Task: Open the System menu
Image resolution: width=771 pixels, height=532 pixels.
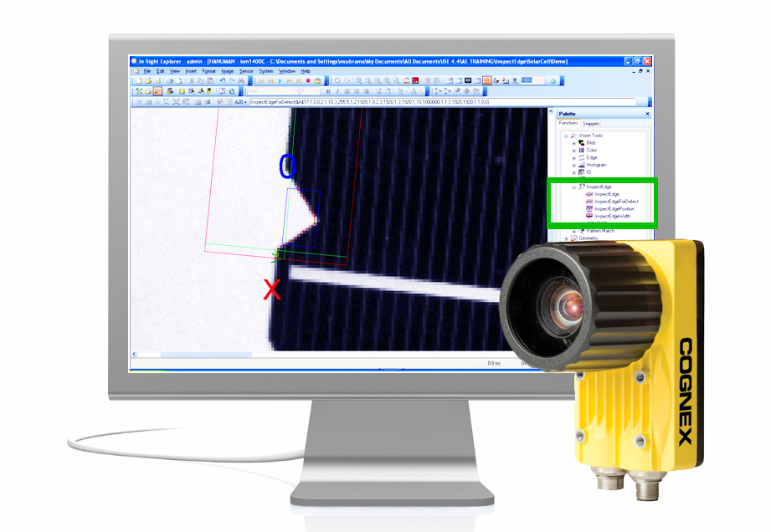Action: [266, 71]
